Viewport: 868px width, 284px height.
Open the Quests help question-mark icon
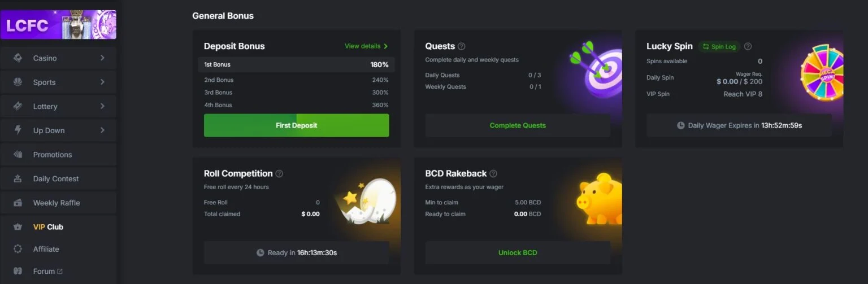[x=462, y=46]
